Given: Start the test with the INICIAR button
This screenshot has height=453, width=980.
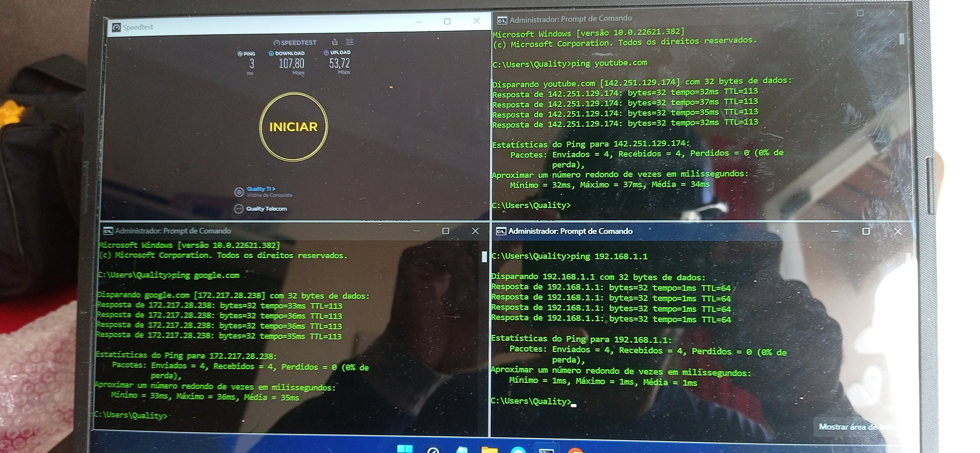Looking at the screenshot, I should pyautogui.click(x=293, y=127).
